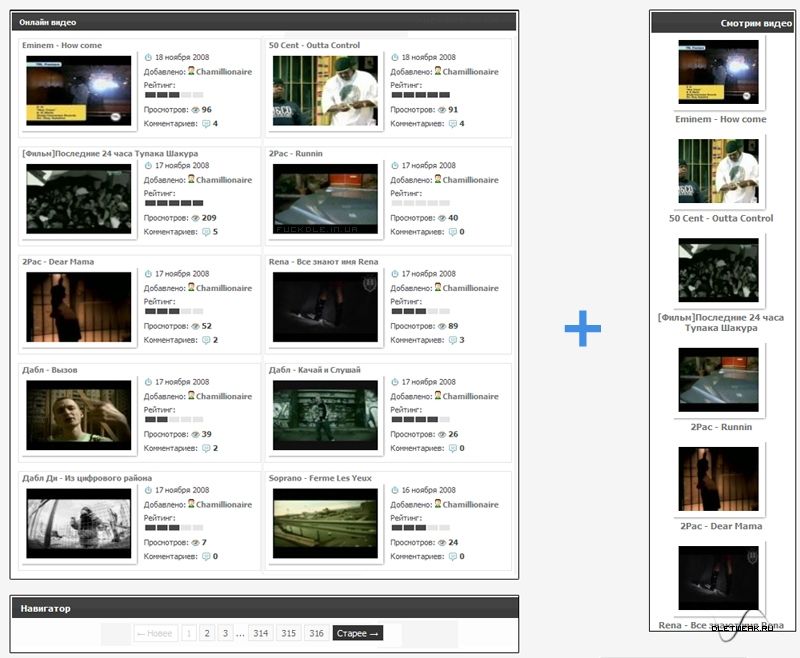Click the eye views icon on the Дабл - Вызов card

(x=195, y=434)
